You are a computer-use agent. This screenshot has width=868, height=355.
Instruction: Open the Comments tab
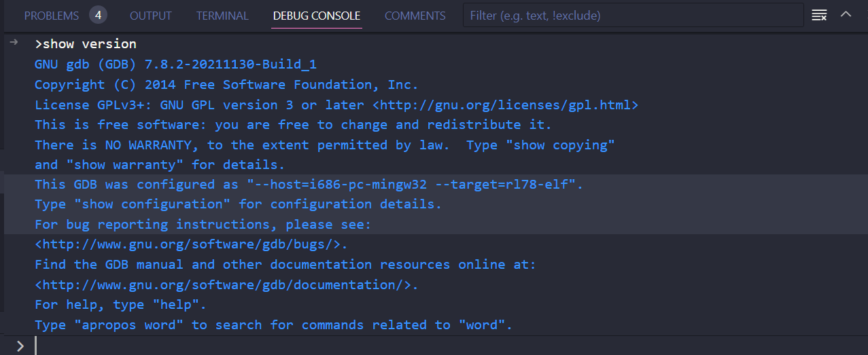415,15
